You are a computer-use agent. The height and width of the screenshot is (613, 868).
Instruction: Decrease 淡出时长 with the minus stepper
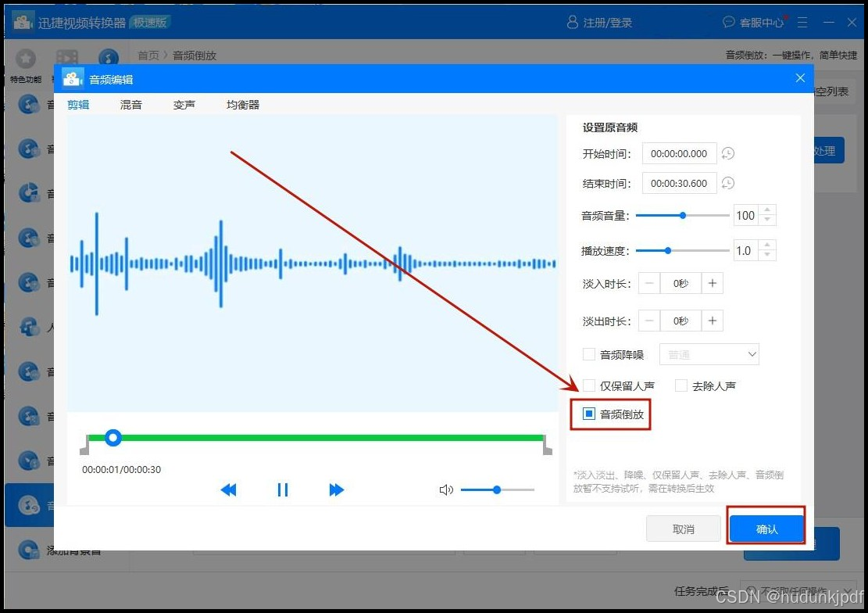(x=649, y=320)
